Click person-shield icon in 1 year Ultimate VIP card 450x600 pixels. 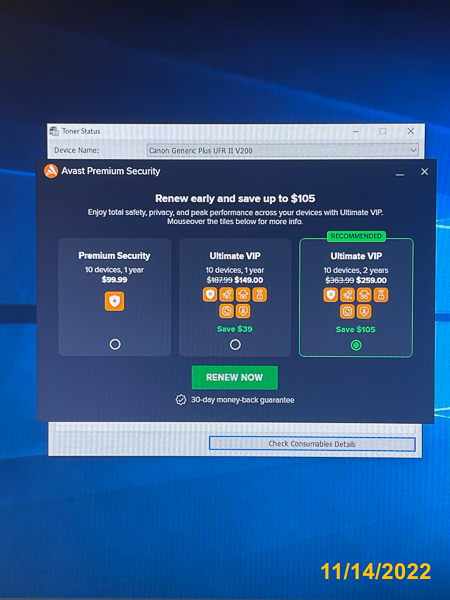(243, 311)
